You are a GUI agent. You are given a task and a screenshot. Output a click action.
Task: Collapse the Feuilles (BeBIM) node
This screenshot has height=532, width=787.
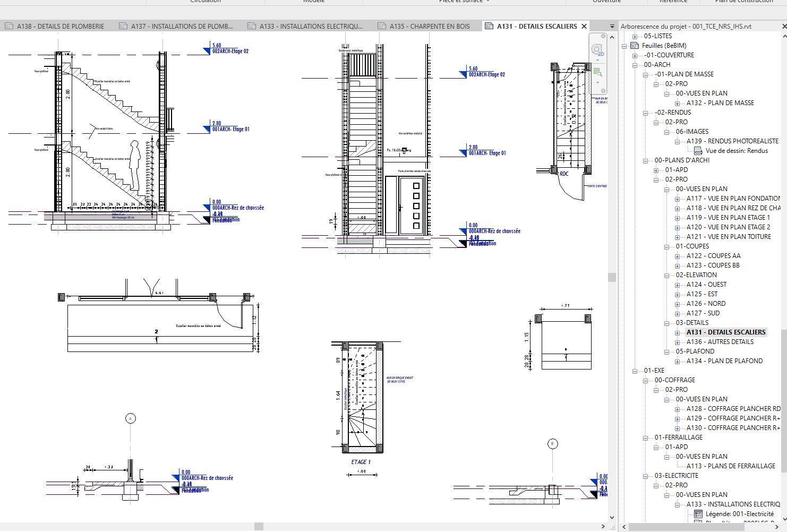[625, 46]
